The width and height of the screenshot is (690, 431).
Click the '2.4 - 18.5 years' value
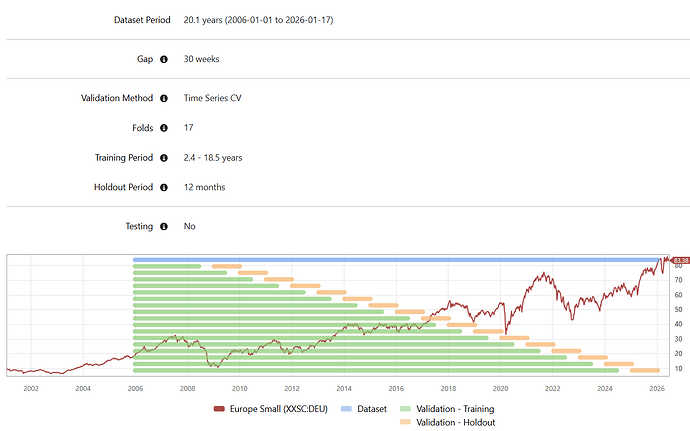click(213, 158)
